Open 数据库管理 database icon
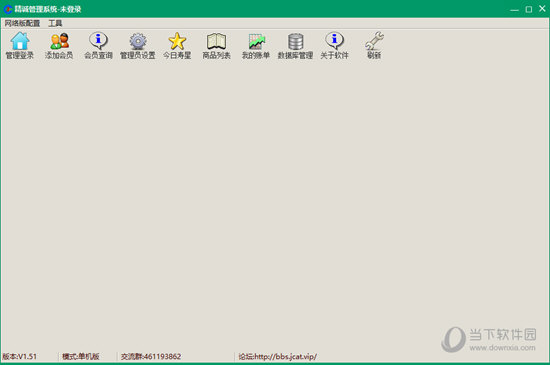550x365 pixels. click(295, 41)
